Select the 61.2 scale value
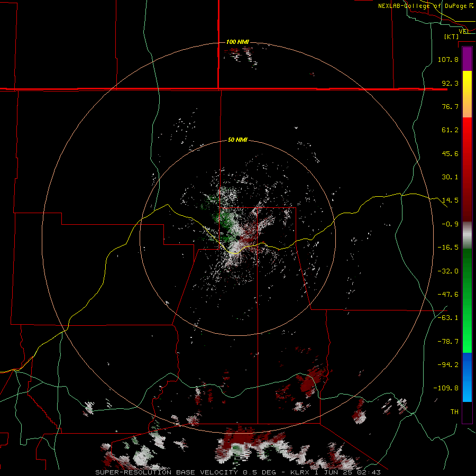 tap(450, 130)
